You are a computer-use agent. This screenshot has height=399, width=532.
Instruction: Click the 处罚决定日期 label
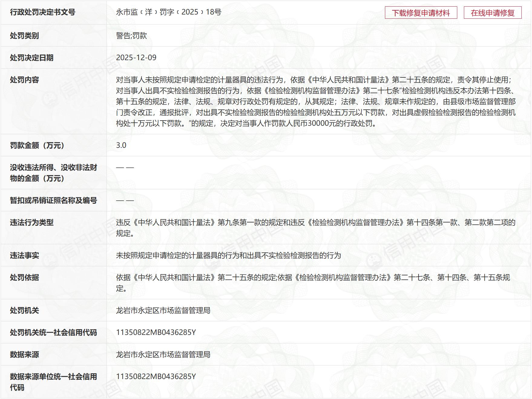pos(31,57)
